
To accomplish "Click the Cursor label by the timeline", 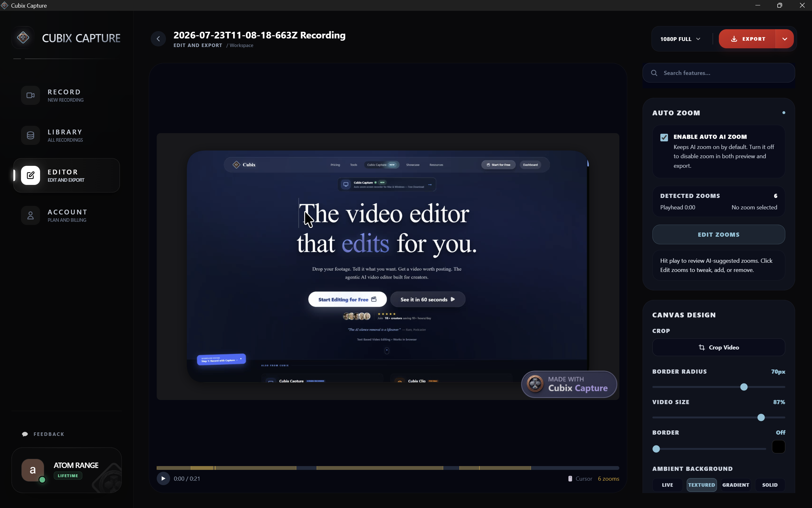I will pos(584,478).
